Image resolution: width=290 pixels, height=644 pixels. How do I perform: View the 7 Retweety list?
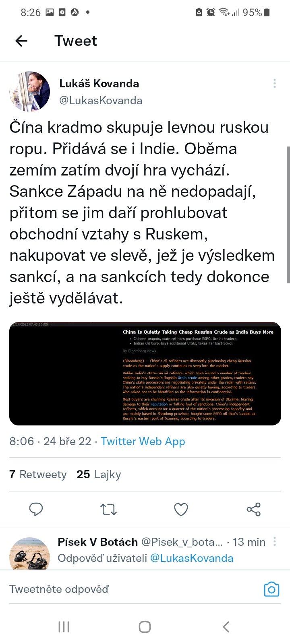coord(38,475)
